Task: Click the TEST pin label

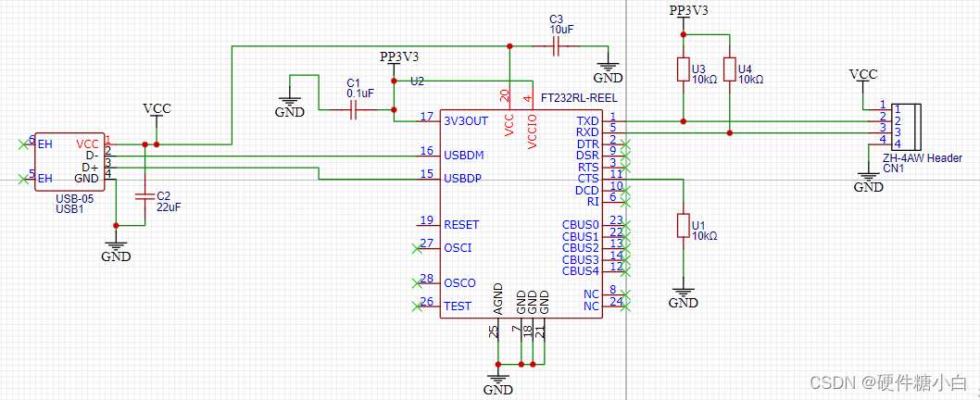Action: [458, 306]
